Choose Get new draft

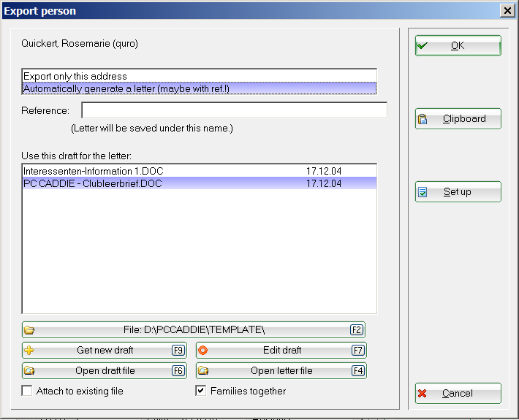click(105, 350)
